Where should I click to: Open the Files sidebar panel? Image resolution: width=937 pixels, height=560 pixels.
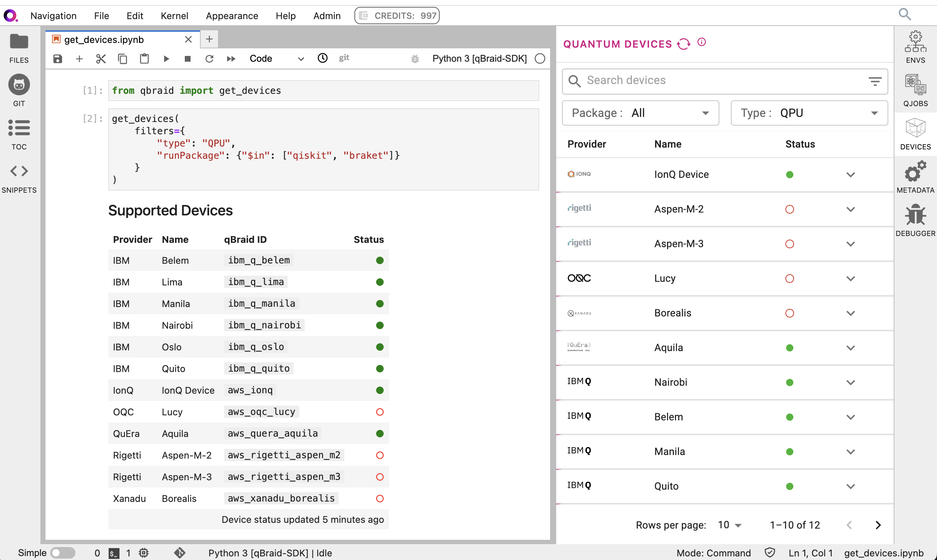point(19,49)
